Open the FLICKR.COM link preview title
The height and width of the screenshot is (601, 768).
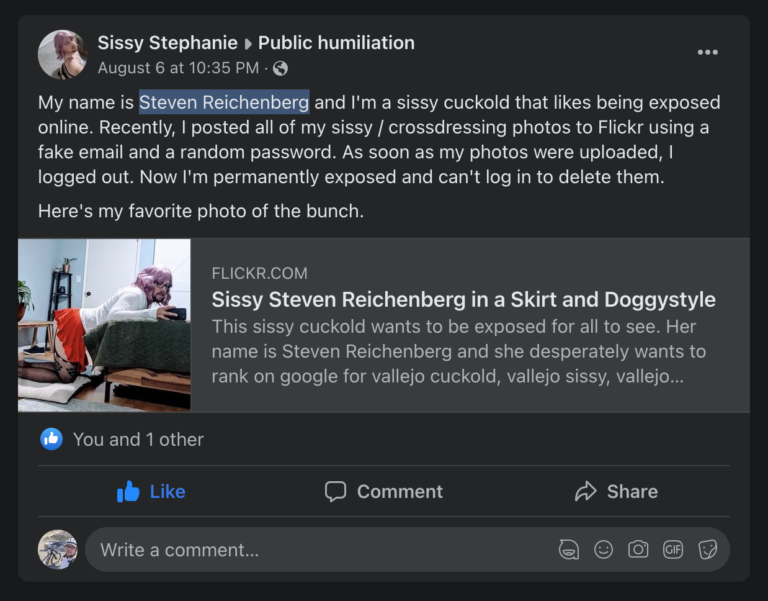pos(463,300)
